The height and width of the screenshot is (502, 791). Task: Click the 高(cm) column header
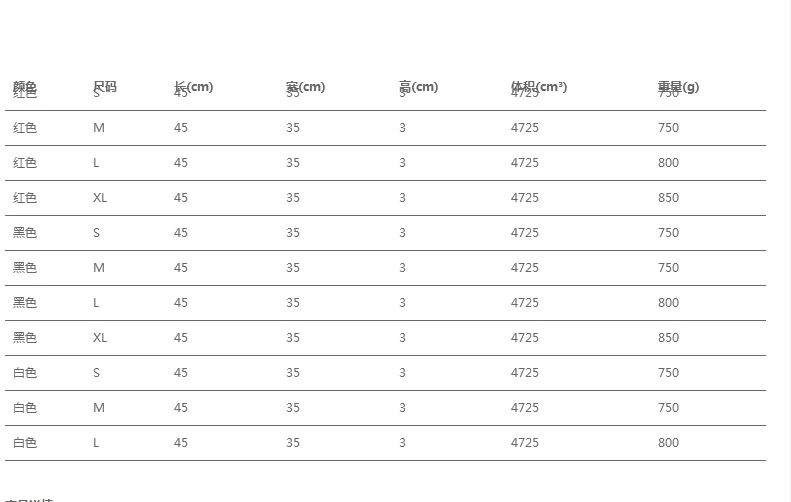click(x=418, y=87)
